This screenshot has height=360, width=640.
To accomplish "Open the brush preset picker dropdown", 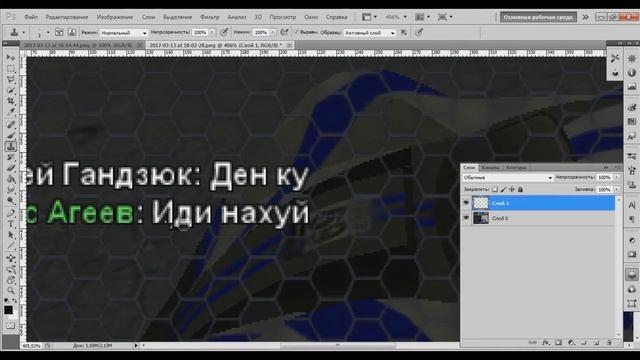I will [x=48, y=32].
